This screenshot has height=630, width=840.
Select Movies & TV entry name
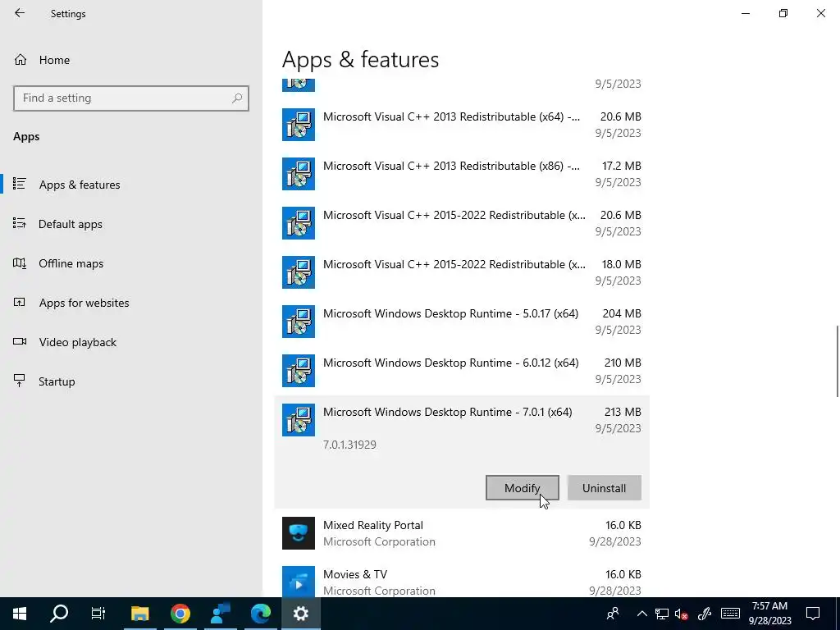click(354, 574)
